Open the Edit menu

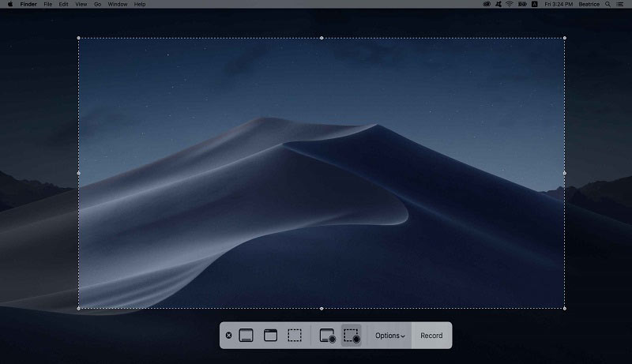(63, 4)
